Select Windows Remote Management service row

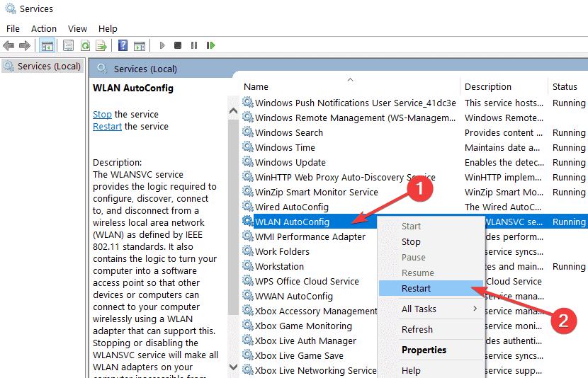(355, 118)
